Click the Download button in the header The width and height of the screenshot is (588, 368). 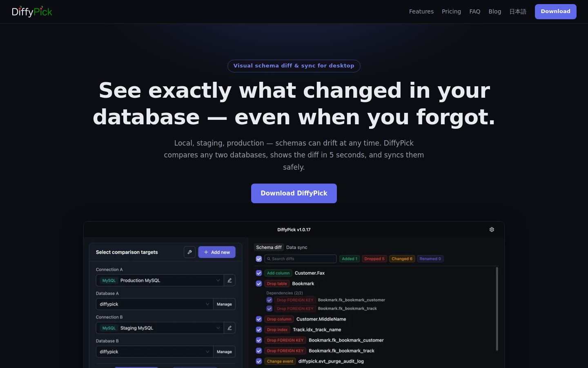click(556, 11)
